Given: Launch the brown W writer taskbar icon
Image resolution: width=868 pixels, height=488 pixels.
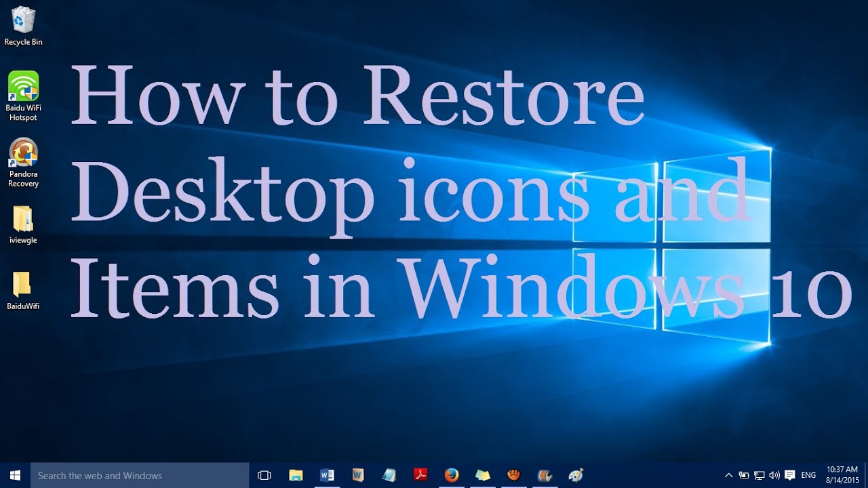Looking at the screenshot, I should (x=358, y=475).
